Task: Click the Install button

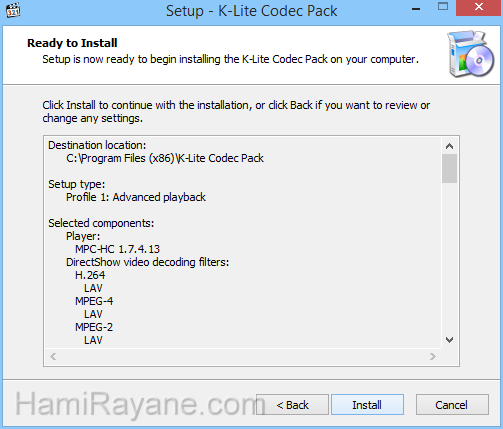Action: click(x=367, y=405)
